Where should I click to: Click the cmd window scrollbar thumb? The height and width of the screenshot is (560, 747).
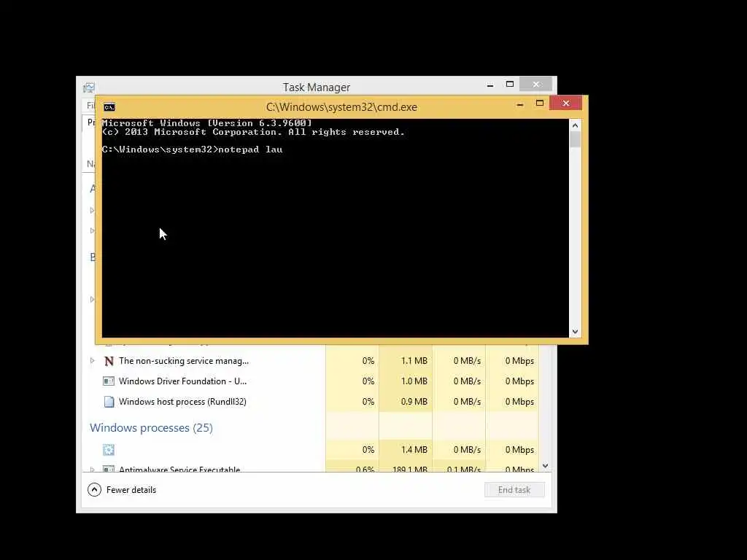575,139
